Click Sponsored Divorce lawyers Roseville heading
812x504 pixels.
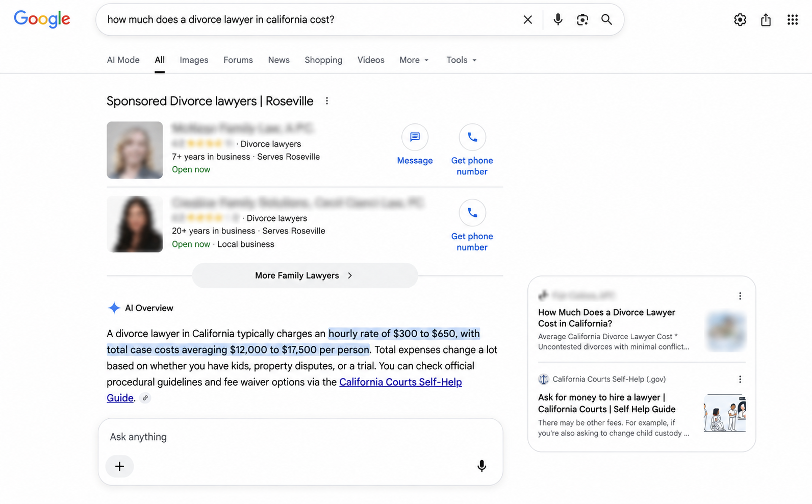pos(210,101)
